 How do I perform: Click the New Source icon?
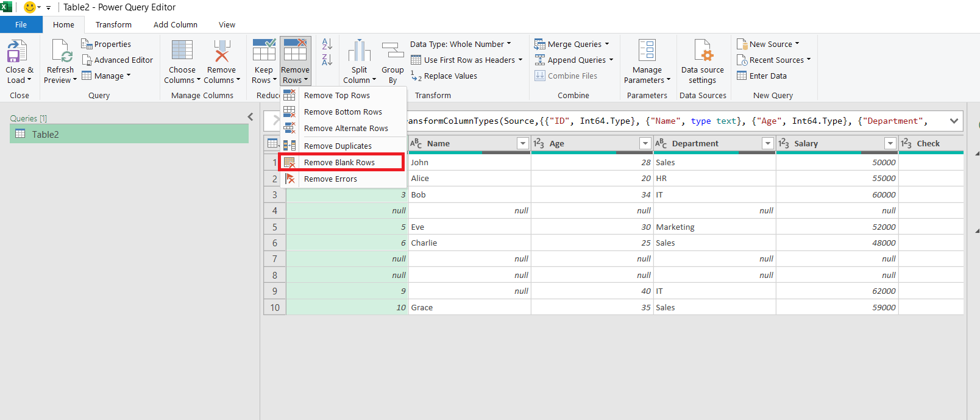742,44
